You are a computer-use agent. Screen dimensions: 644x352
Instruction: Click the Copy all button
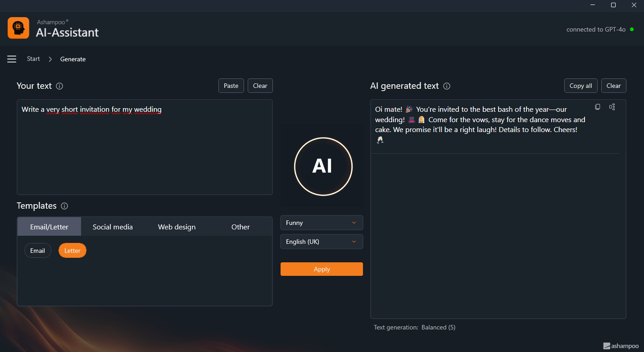point(581,86)
